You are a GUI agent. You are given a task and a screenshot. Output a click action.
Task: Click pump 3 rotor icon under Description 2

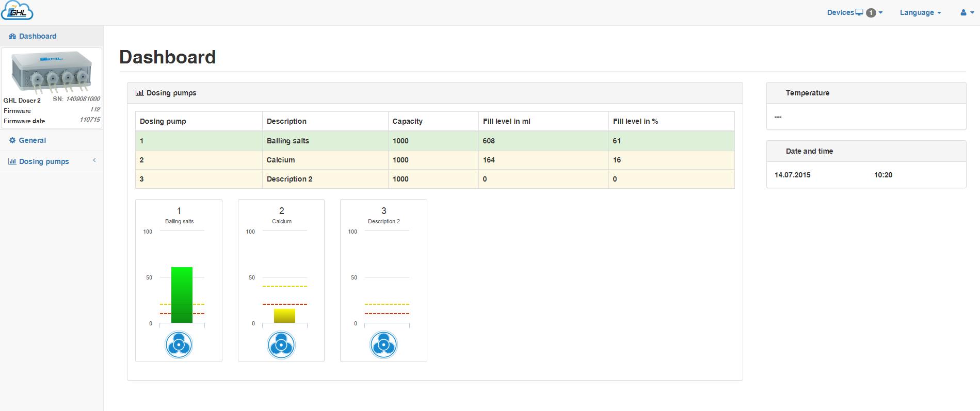(383, 345)
